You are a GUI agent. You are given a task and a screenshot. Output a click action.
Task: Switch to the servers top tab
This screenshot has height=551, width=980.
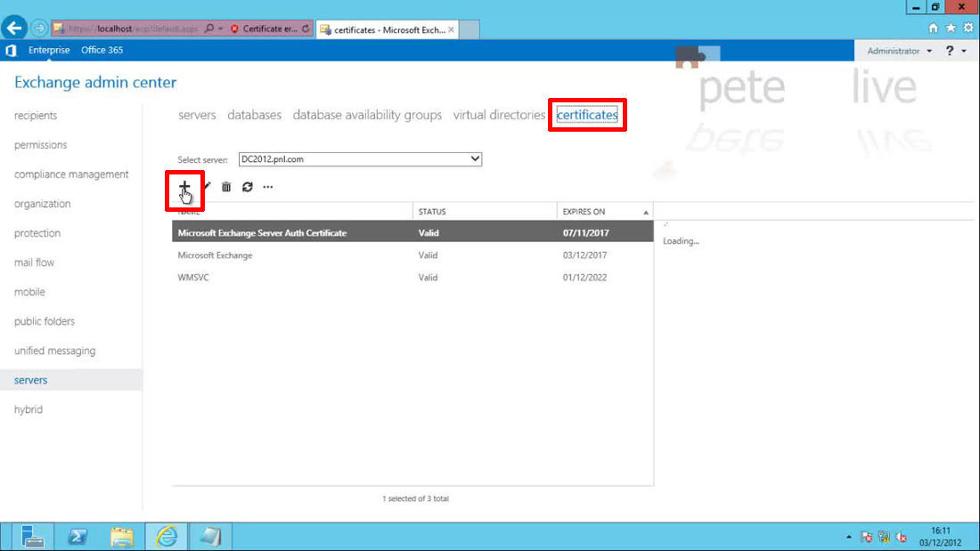coord(197,115)
